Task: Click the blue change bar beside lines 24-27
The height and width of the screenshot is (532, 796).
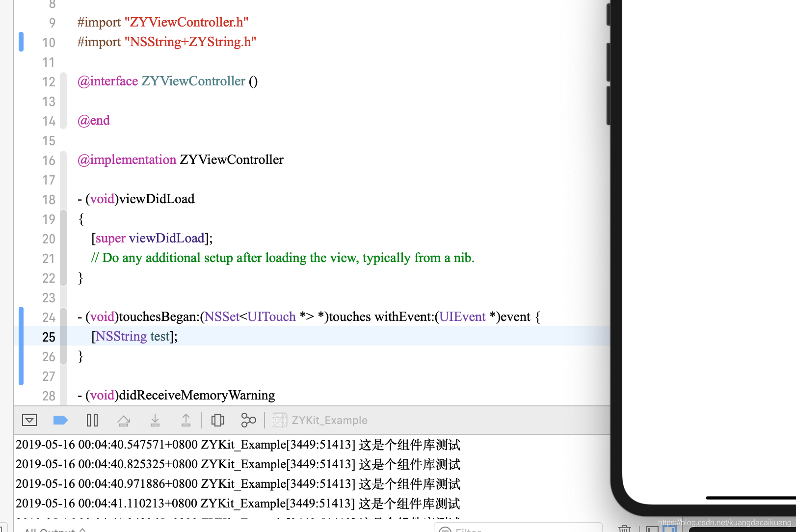Action: coord(21,346)
